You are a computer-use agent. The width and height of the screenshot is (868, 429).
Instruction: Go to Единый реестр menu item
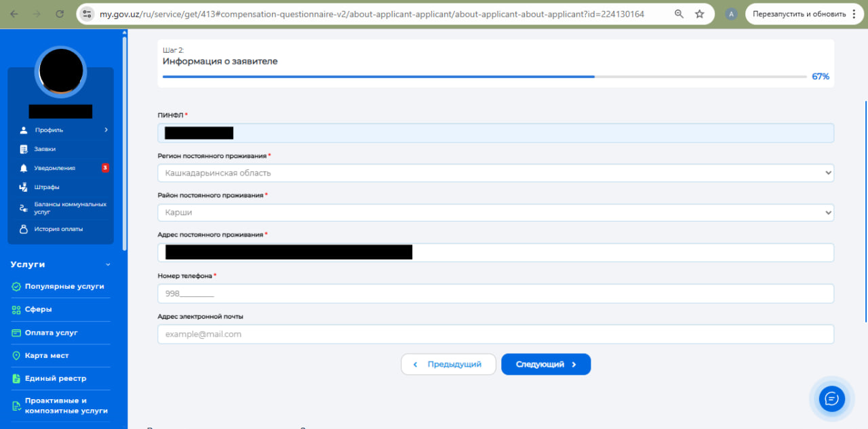[x=56, y=378]
